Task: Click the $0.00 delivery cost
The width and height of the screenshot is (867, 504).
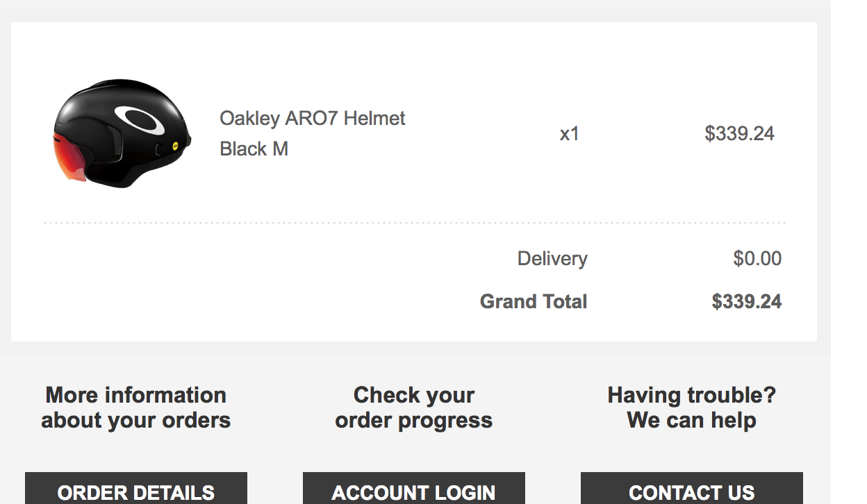Action: tap(757, 259)
